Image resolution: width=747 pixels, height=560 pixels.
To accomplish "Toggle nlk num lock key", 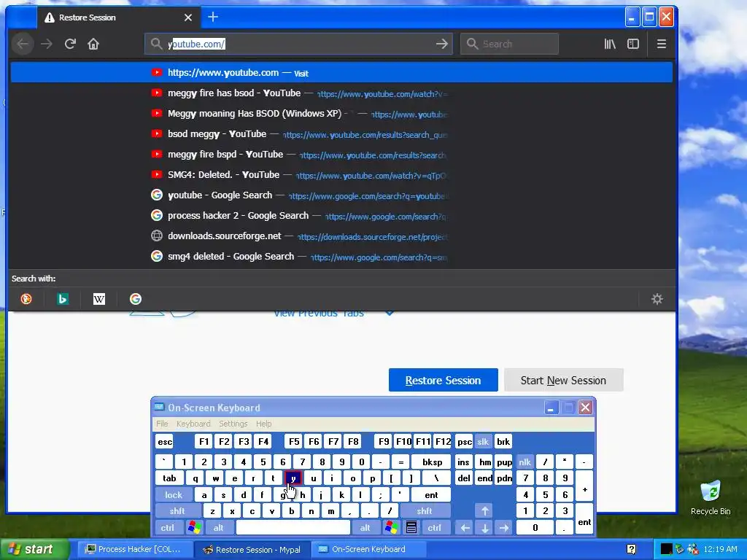I will 525,462.
